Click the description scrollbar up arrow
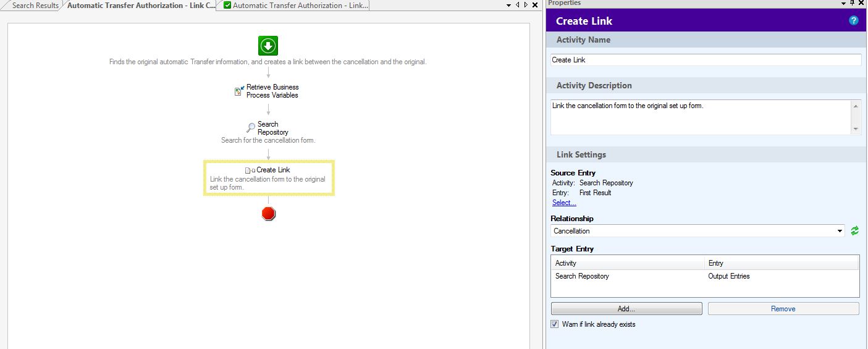The image size is (868, 349). 856,106
